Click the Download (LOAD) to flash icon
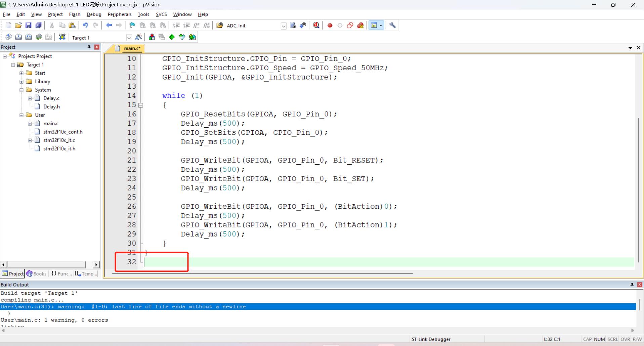The width and height of the screenshot is (644, 346). [x=62, y=37]
